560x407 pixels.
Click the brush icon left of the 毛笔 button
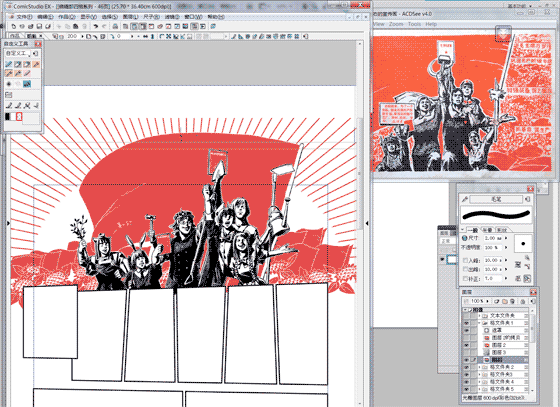pyautogui.click(x=465, y=199)
